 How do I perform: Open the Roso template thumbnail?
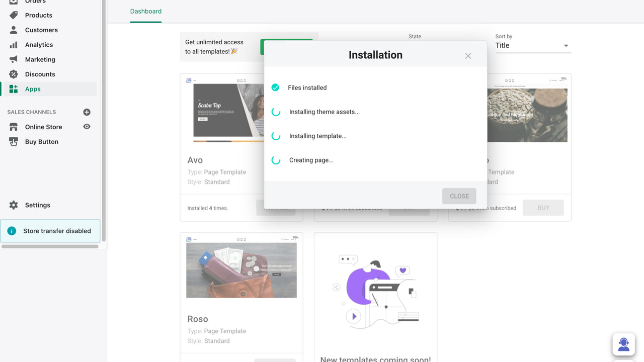point(241,268)
